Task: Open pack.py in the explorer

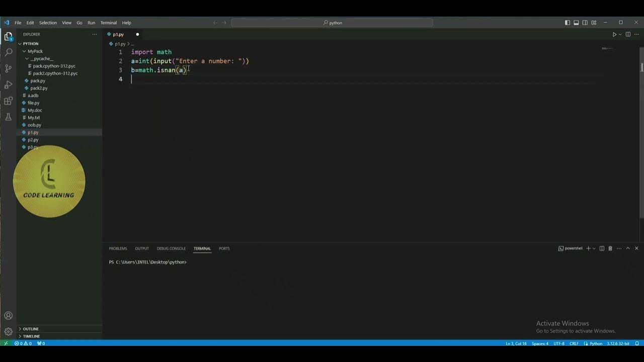Action: (38, 81)
